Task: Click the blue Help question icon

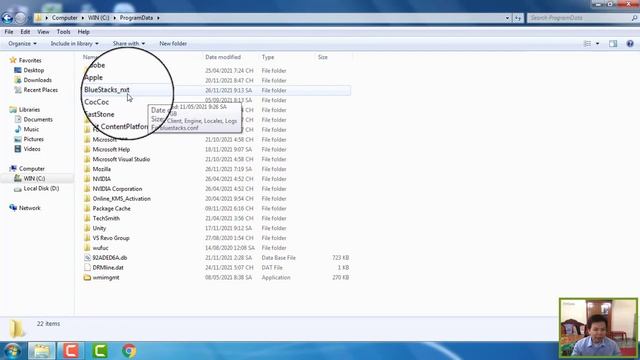Action: 630,44
